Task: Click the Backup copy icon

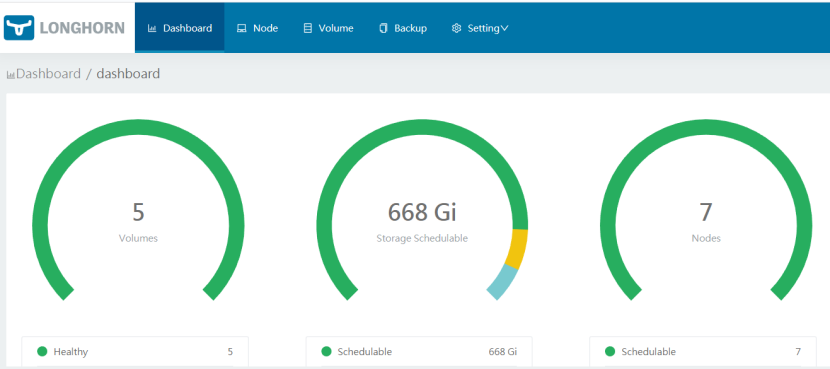Action: coord(384,28)
